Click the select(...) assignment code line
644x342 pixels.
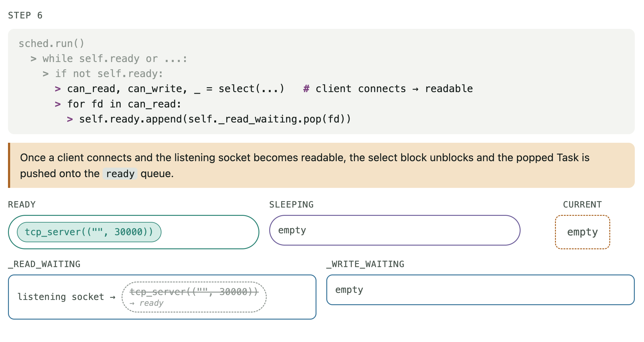169,89
